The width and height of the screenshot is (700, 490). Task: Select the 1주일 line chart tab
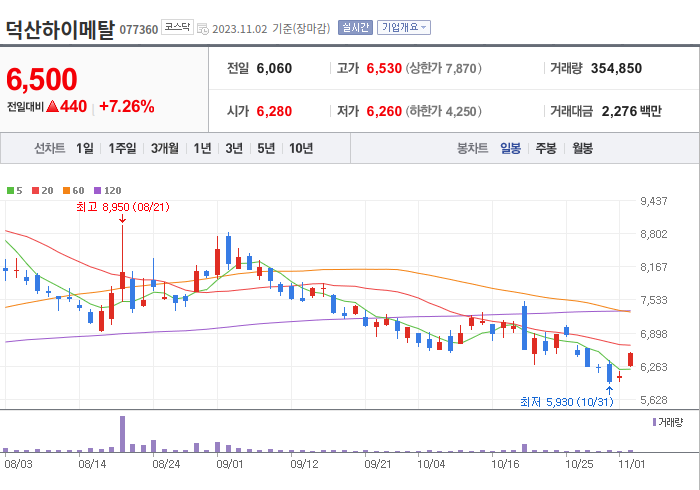click(122, 148)
